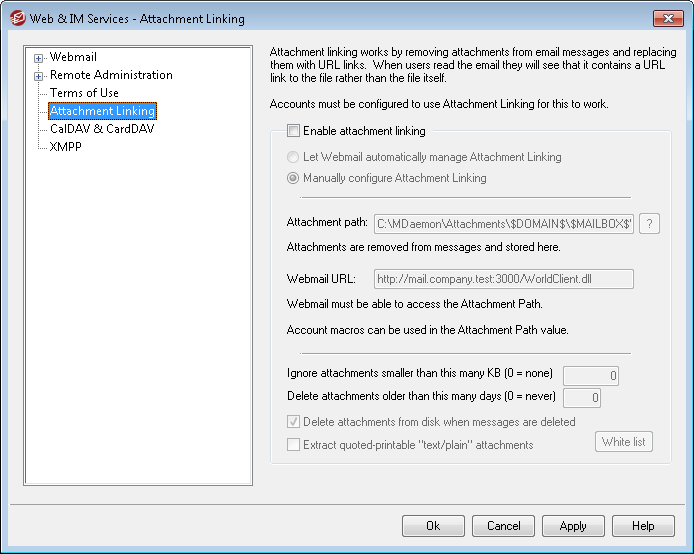Click the ignore attachments smaller KB field
Screen dimensions: 694x554
(x=591, y=376)
